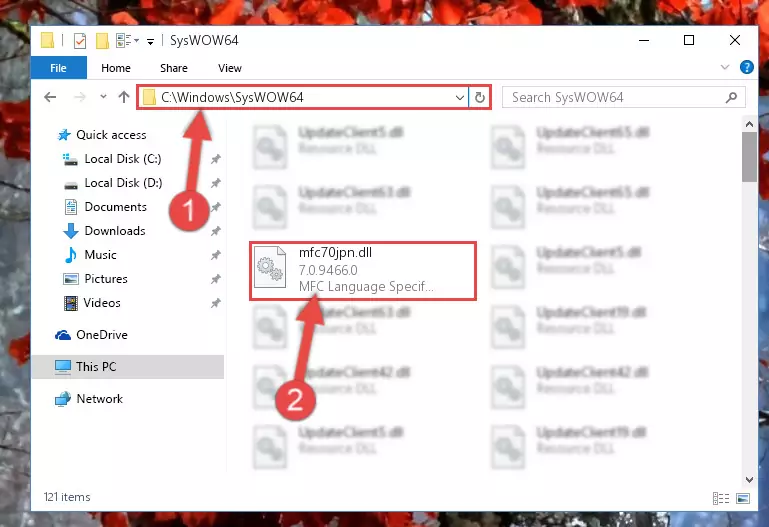Click the pin icon next to Local Disk (D:)

pos(215,183)
